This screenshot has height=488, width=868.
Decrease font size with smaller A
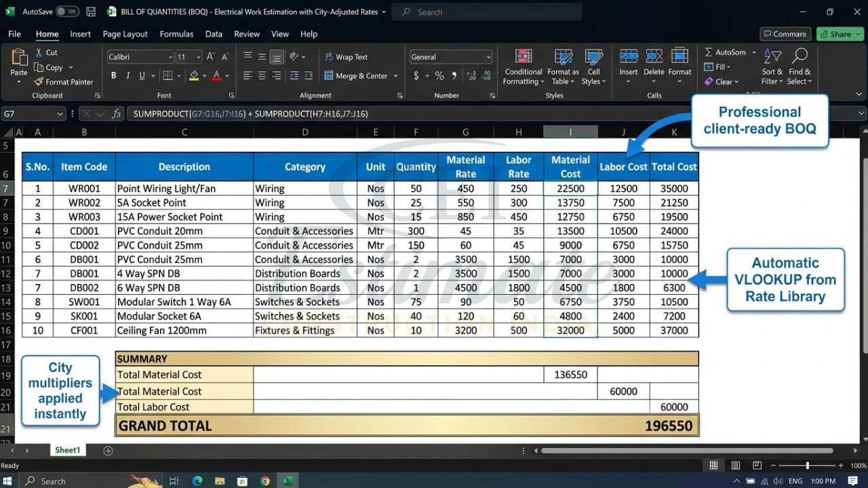226,57
